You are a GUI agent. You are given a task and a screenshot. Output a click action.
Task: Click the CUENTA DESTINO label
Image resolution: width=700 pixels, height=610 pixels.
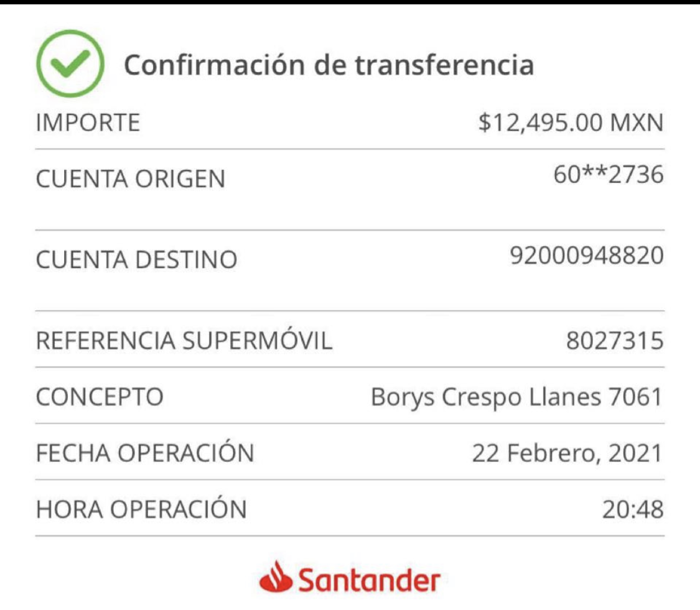(x=136, y=260)
